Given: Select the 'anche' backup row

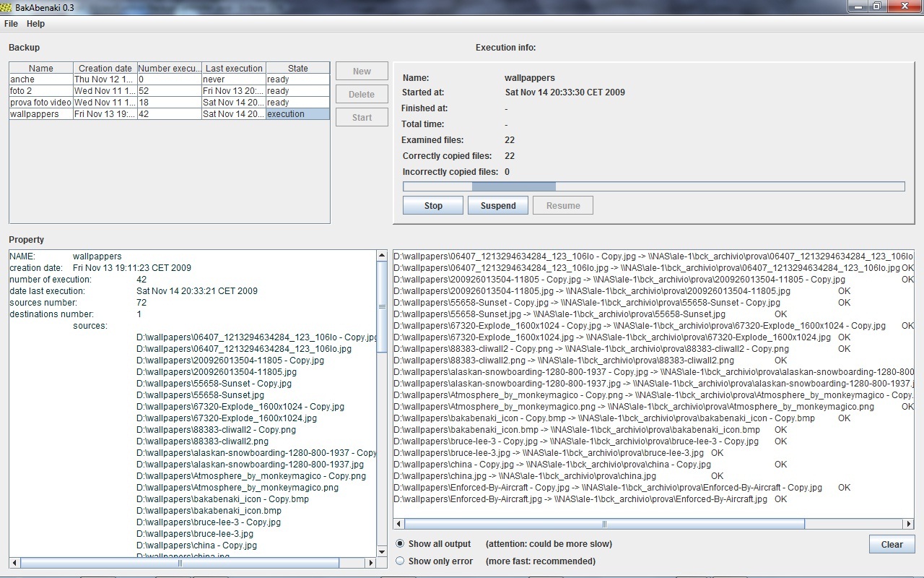Looking at the screenshot, I should (170, 79).
